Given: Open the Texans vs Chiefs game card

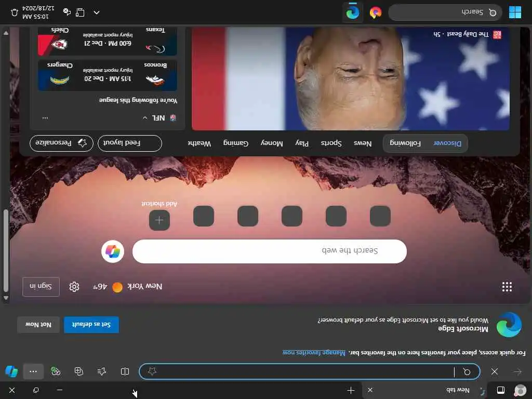Looking at the screenshot, I should 107,41.
